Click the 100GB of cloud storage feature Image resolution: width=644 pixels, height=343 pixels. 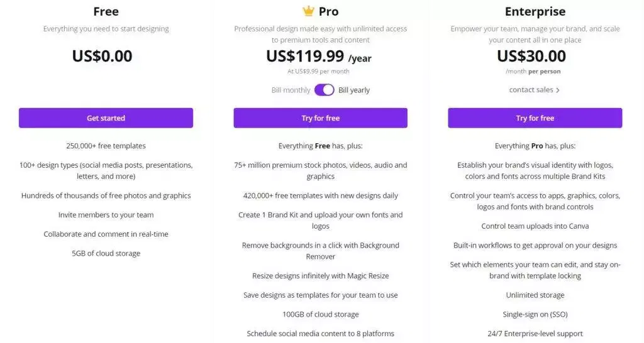click(x=320, y=314)
